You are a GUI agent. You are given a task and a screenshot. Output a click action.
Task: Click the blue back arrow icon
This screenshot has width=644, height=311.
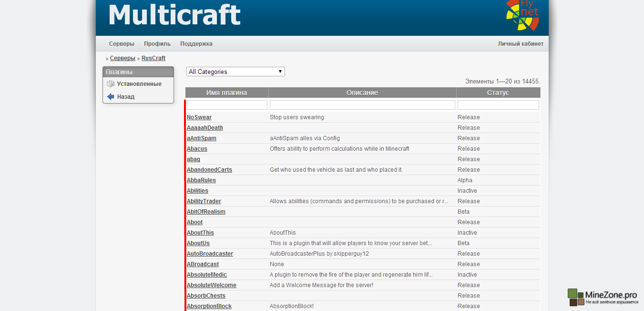point(111,97)
